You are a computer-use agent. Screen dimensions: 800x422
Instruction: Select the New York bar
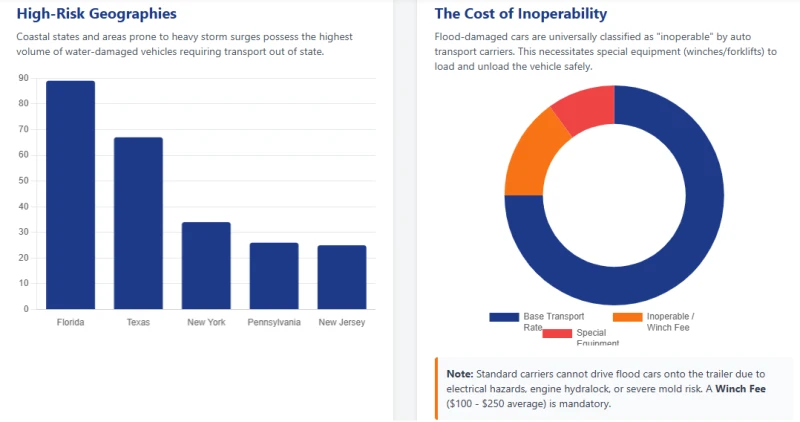pyautogui.click(x=206, y=265)
